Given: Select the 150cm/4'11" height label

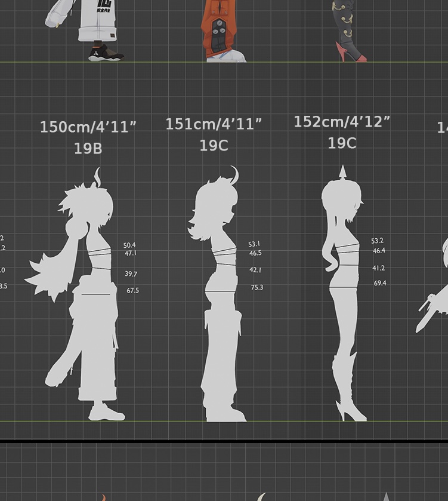Looking at the screenshot, I should click(88, 127).
